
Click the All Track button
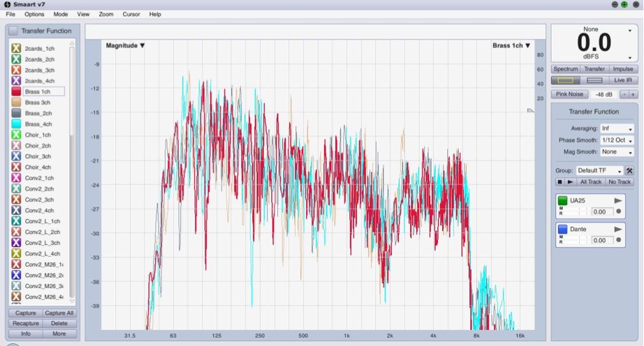pos(591,181)
